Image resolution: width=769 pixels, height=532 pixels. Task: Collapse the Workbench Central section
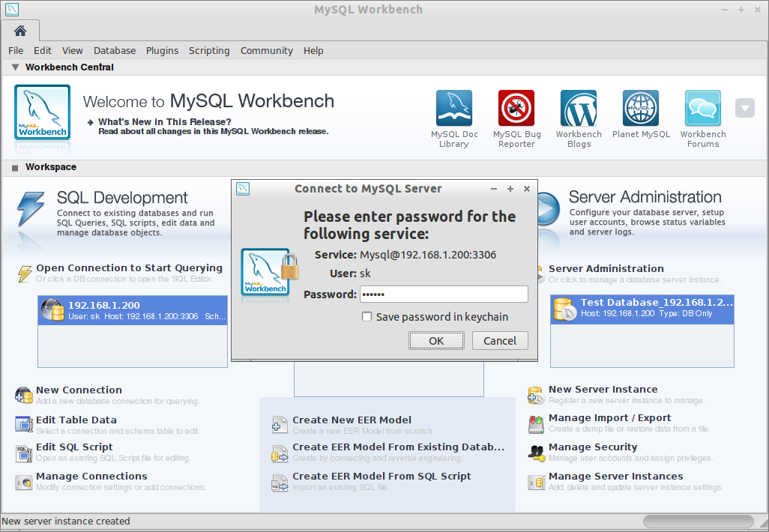click(15, 67)
